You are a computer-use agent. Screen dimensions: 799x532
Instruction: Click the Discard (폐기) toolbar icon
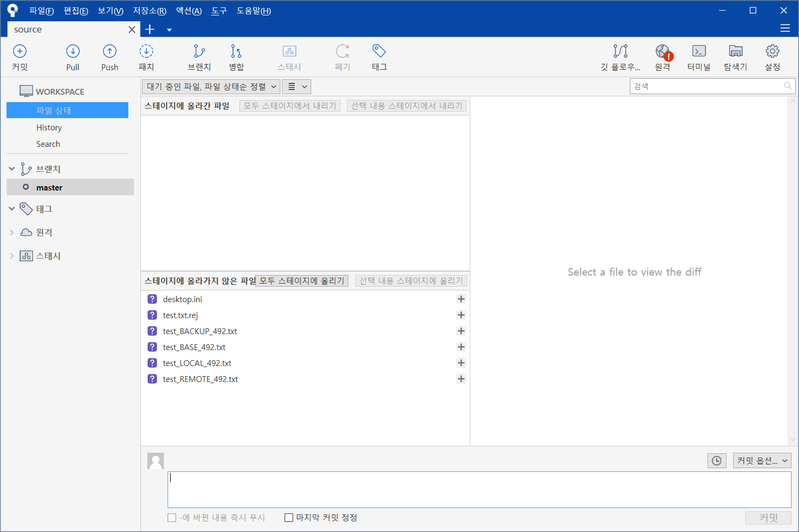pyautogui.click(x=343, y=57)
